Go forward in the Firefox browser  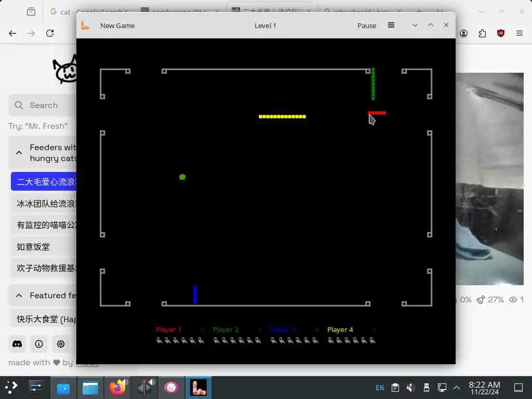(31, 33)
